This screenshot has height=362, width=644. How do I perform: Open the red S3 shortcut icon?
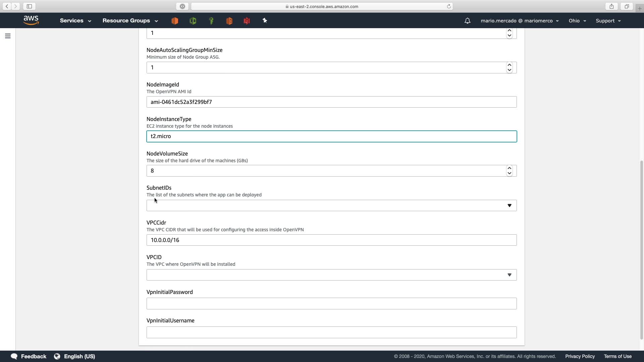pyautogui.click(x=247, y=21)
